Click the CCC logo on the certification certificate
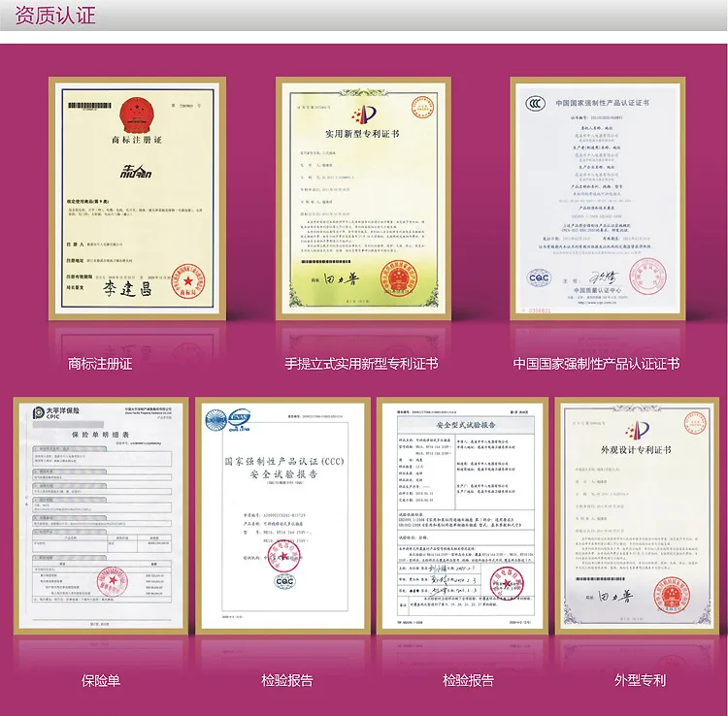The image size is (728, 716). pyautogui.click(x=535, y=103)
